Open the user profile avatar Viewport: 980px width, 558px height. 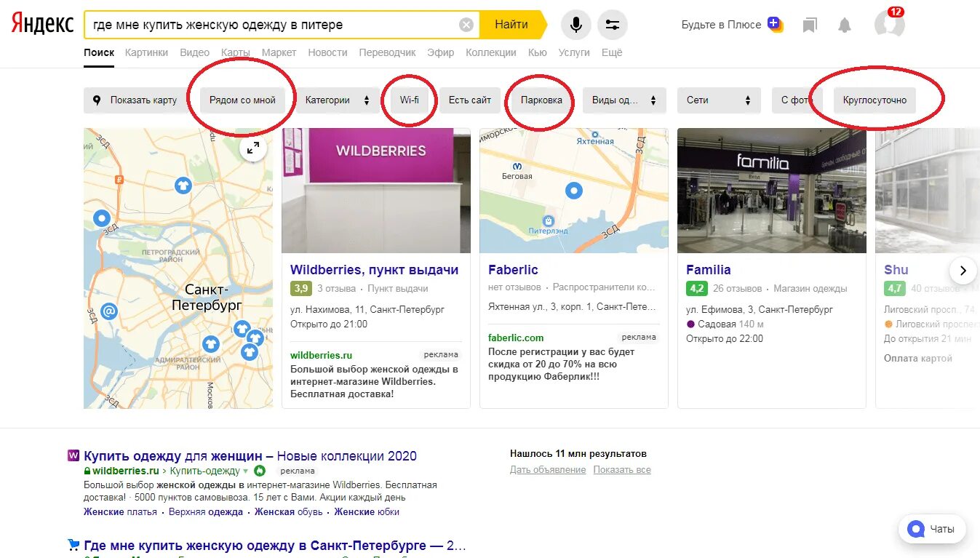tap(889, 25)
